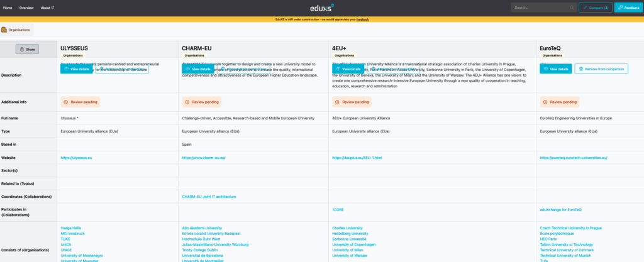
Task: Click the eduxs logo
Action: pyautogui.click(x=322, y=8)
